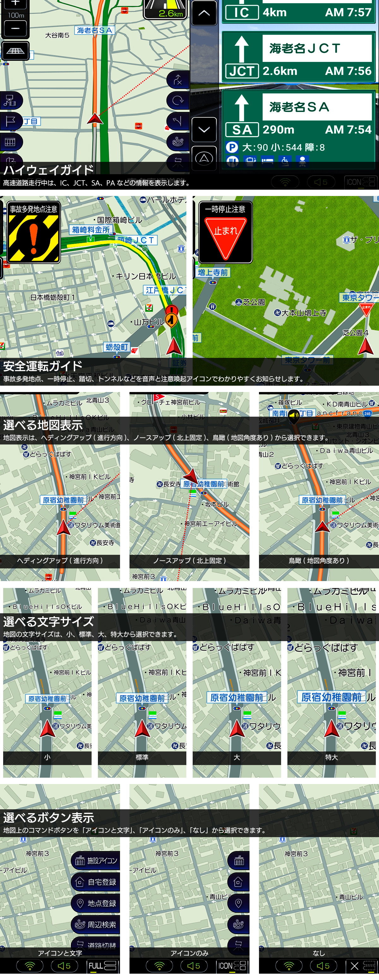Screen dimensions: 379x980
Task: Choose ヘディングアップ（進行方向）map display
Action: 60,560
